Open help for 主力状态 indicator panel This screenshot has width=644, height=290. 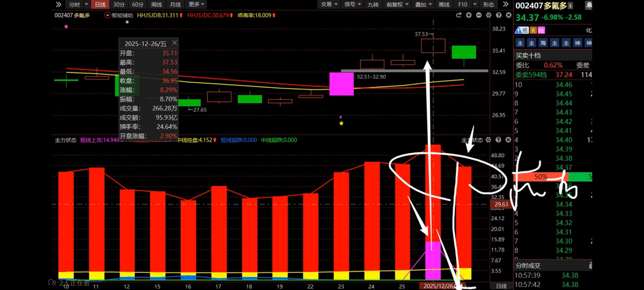click(x=498, y=140)
